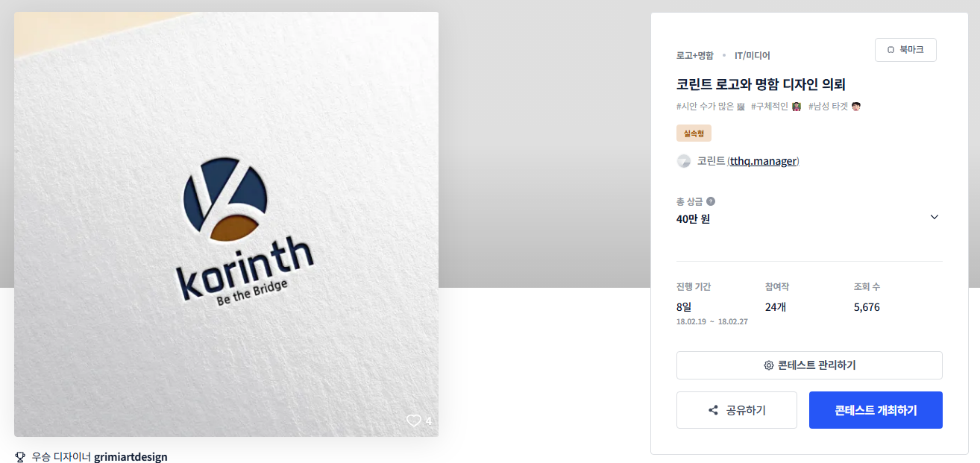The image size is (980, 463).
Task: Click the gear icon in 콘테스트 관리하기
Action: tap(769, 365)
